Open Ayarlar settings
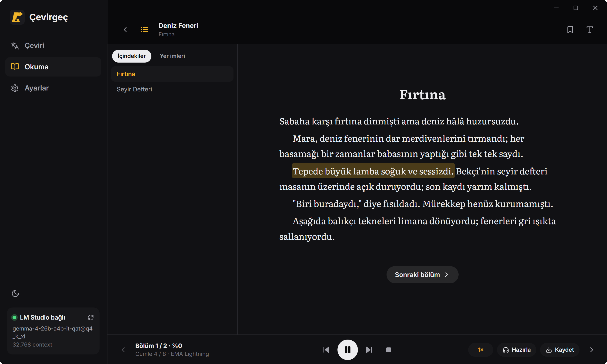Image resolution: width=607 pixels, height=364 pixels. click(x=53, y=88)
